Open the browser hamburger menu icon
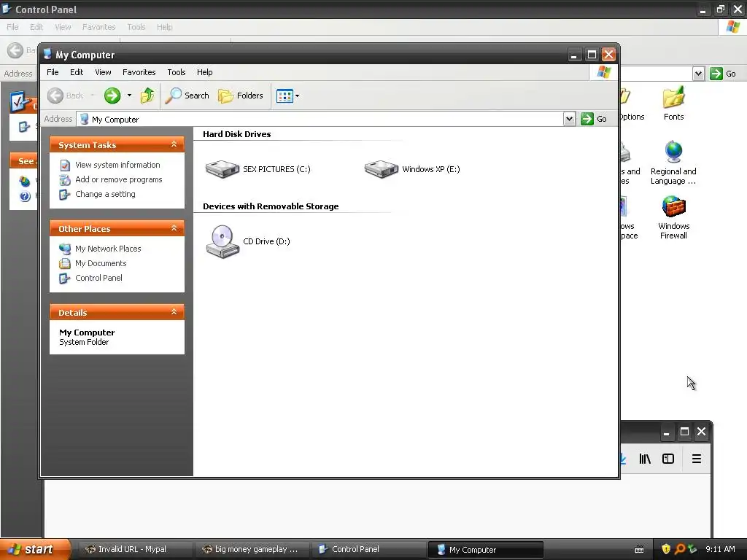747x560 pixels. [x=697, y=459]
